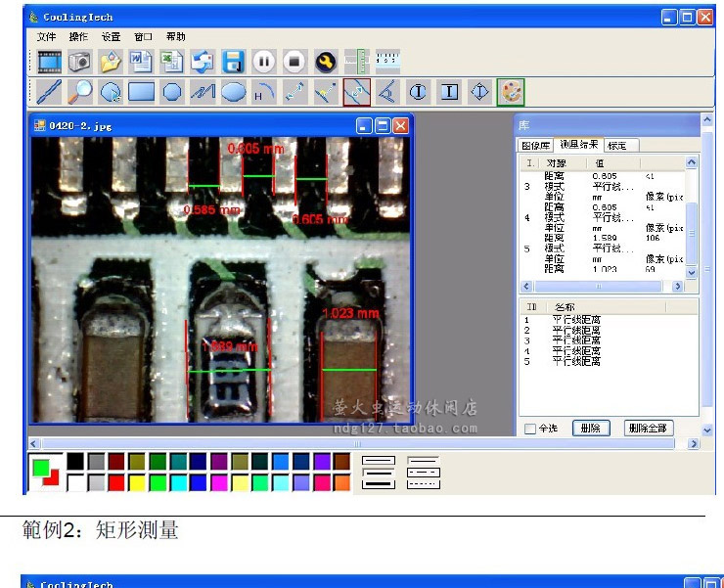Switch to the 标定 tab
This screenshot has width=724, height=588.
coord(619,145)
